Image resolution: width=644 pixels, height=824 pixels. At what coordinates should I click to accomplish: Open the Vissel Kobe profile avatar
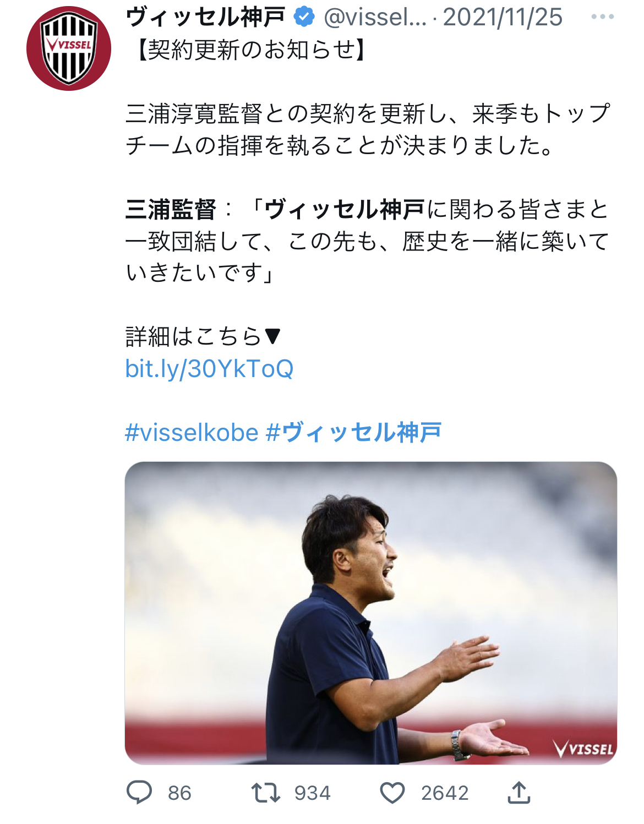point(69,48)
